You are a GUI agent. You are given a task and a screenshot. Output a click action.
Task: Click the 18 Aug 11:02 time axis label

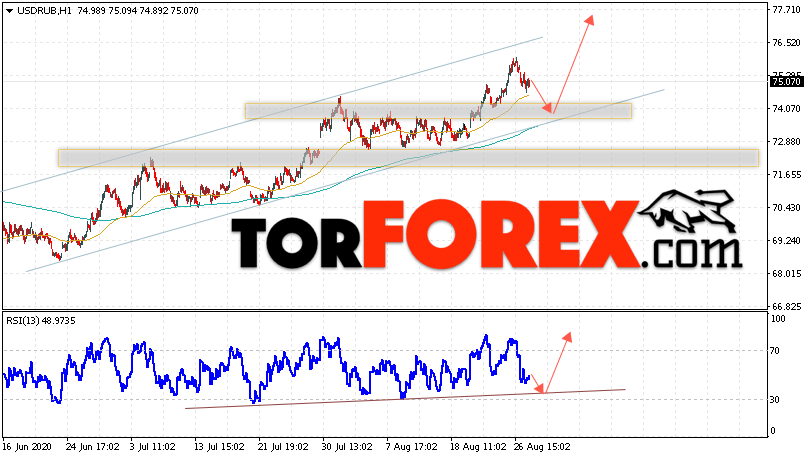coord(477,446)
